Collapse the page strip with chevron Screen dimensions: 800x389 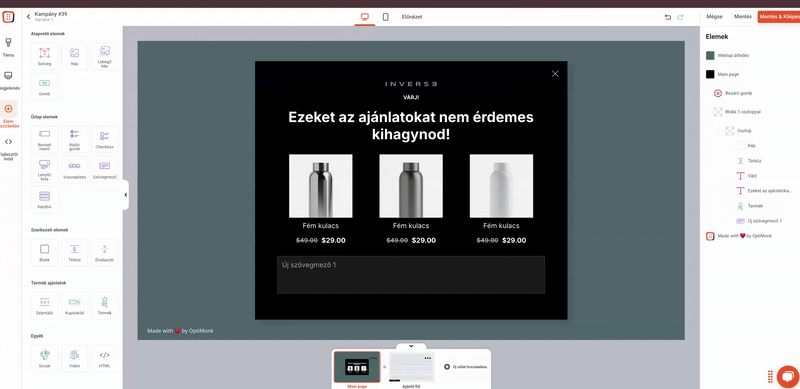(x=411, y=346)
